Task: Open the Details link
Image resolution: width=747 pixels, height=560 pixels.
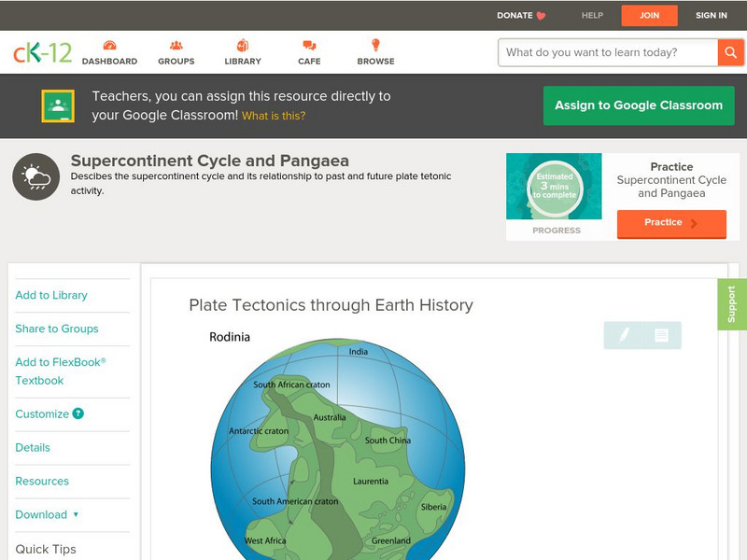Action: (x=33, y=448)
